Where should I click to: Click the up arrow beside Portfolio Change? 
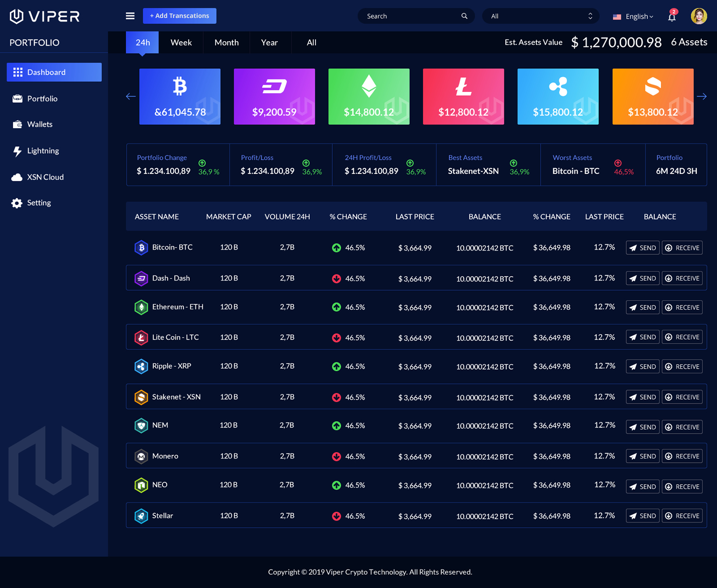pos(202,163)
